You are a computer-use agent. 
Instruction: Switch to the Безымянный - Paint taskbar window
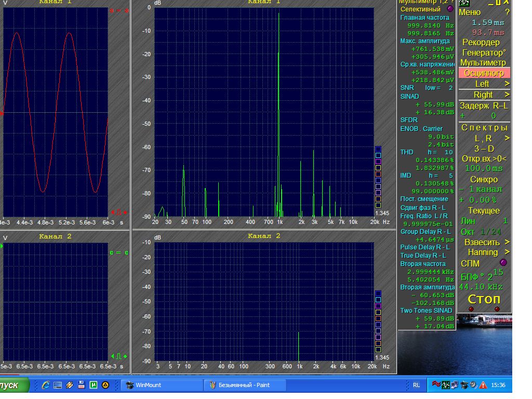(x=244, y=385)
